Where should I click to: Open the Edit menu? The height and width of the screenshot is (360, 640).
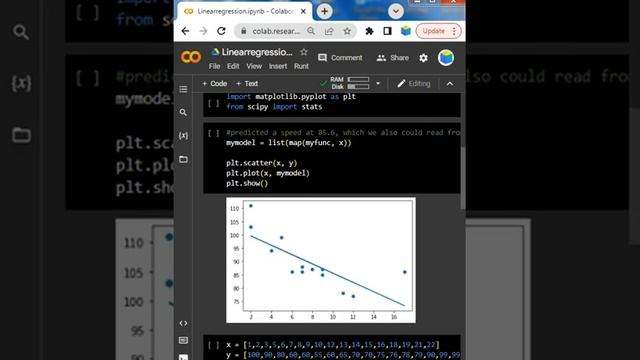click(x=233, y=66)
